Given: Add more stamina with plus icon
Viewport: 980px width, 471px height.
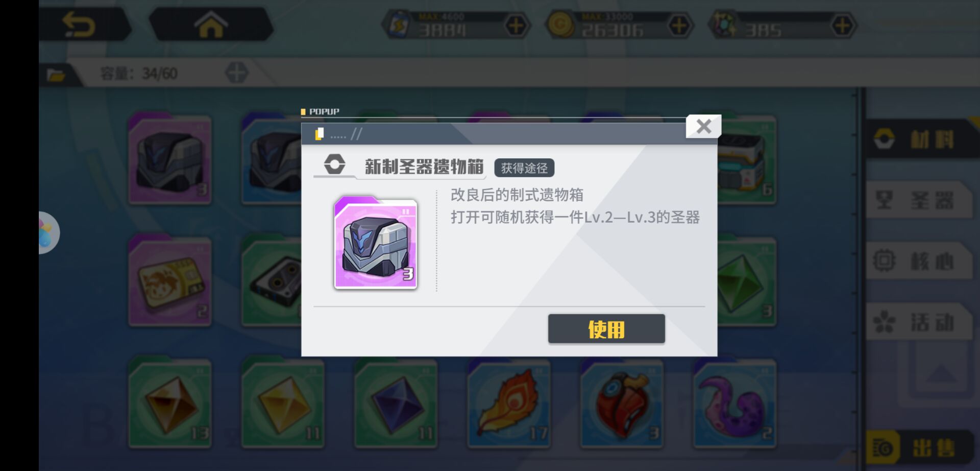Looking at the screenshot, I should click(x=516, y=26).
